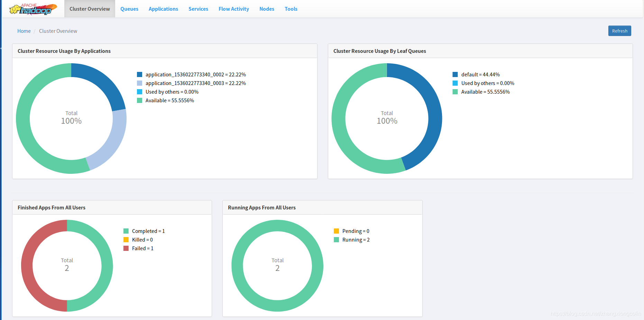
Task: Click the Running legend swatch
Action: [337, 240]
